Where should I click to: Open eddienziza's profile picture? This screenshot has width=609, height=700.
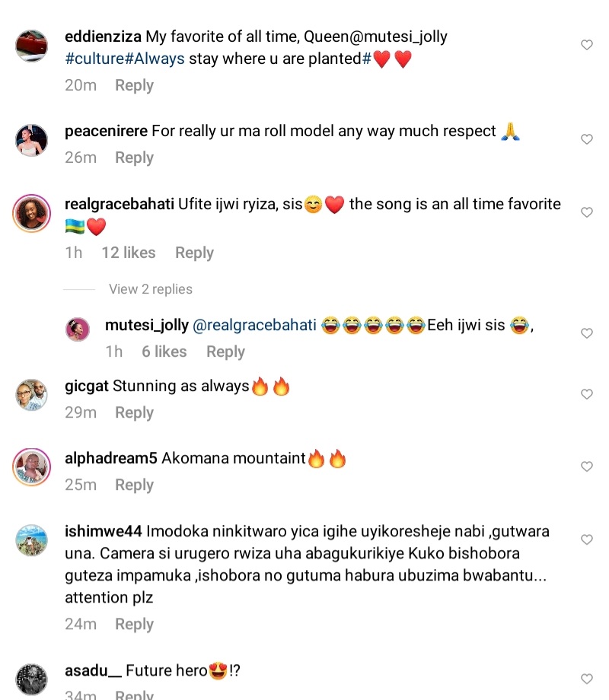pos(32,46)
